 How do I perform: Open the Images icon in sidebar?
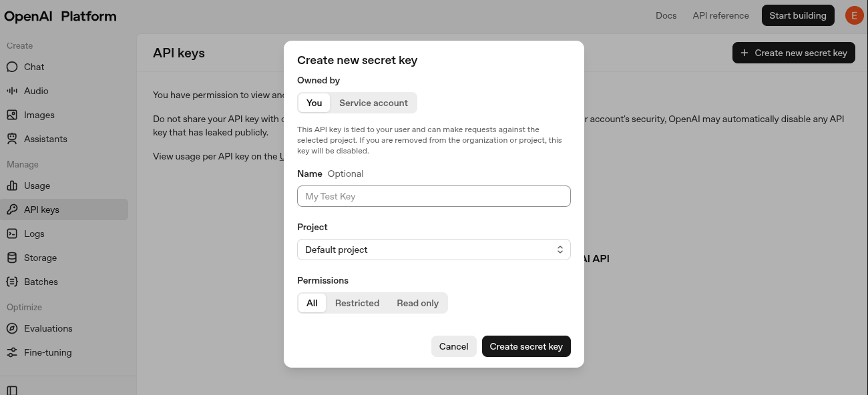coord(12,115)
